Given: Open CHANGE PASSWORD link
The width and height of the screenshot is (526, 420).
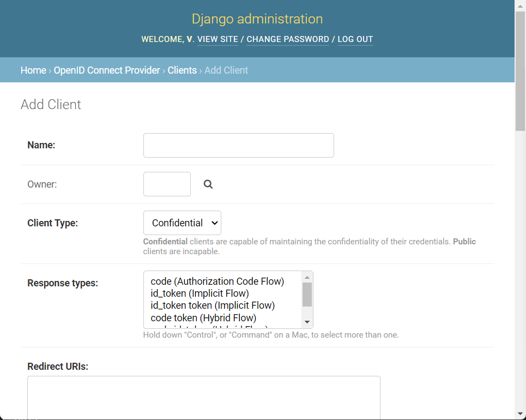Looking at the screenshot, I should 288,39.
